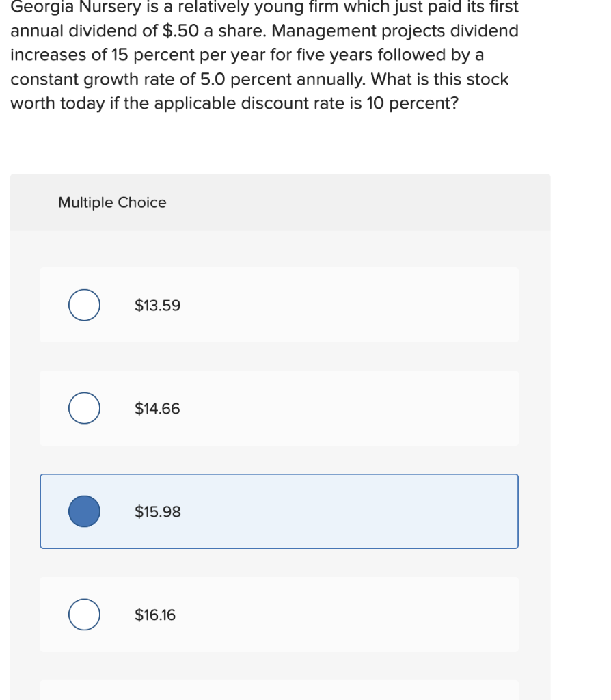Viewport: 611px width, 700px height.
Task: Click the $16.16 answer text label
Action: 154,615
